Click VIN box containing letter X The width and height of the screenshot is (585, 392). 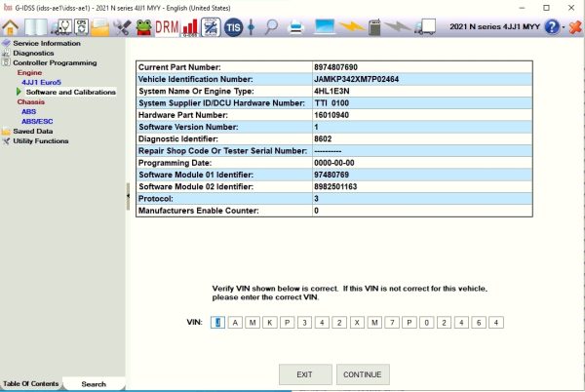[x=357, y=322]
